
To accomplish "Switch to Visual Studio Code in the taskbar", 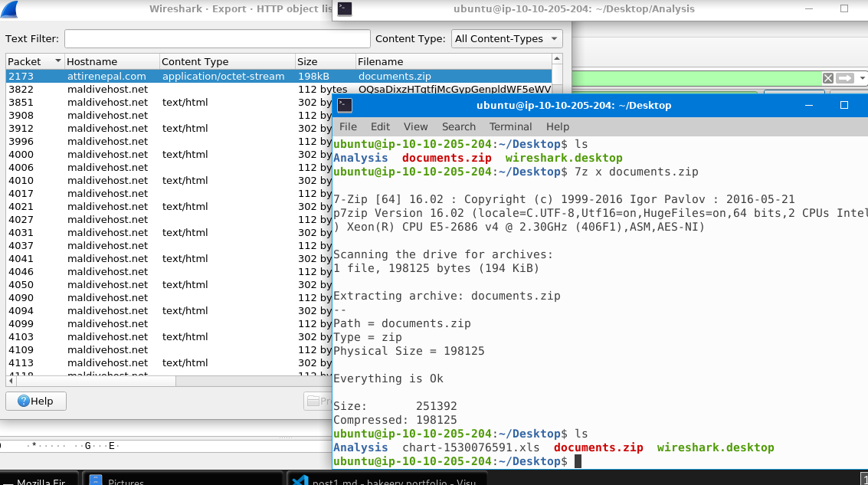I will point(387,478).
